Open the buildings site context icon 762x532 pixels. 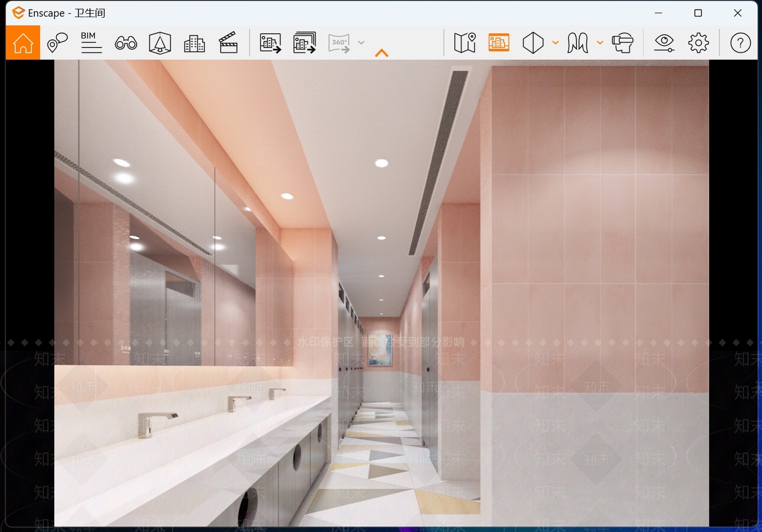pyautogui.click(x=194, y=43)
